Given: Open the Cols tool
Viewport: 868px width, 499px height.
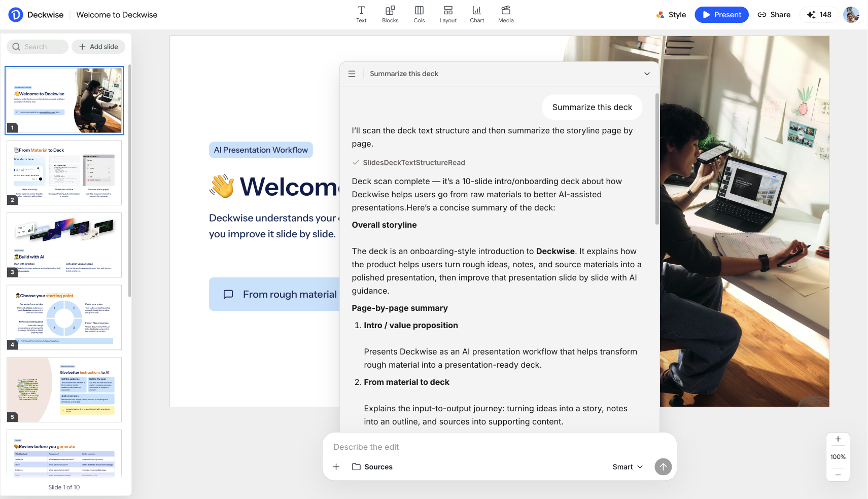Looking at the screenshot, I should (419, 14).
